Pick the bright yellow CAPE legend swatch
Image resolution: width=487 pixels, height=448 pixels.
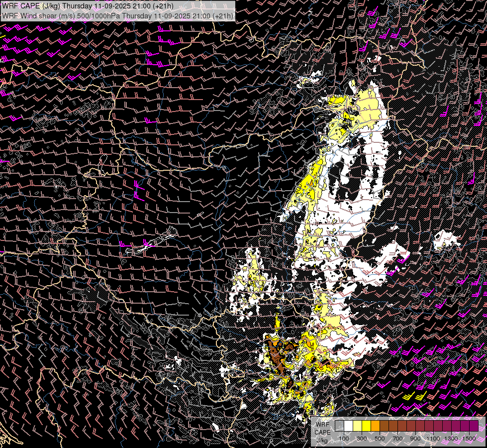pyautogui.click(x=366, y=426)
